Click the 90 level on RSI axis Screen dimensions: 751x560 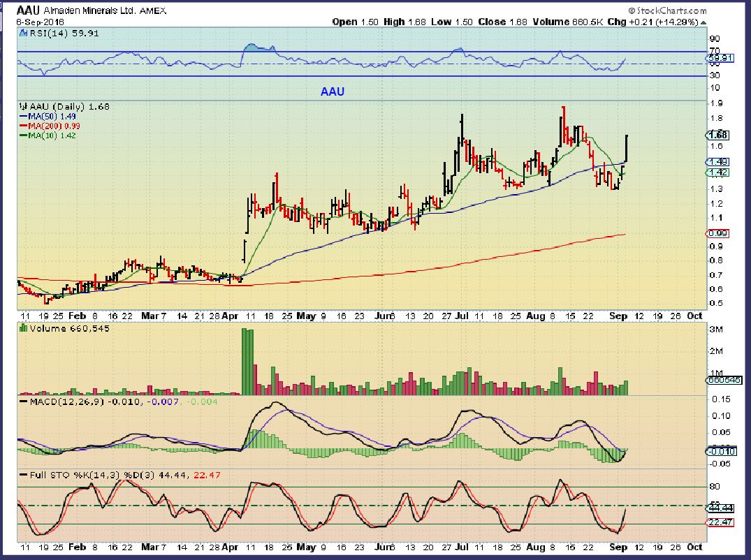[715, 39]
